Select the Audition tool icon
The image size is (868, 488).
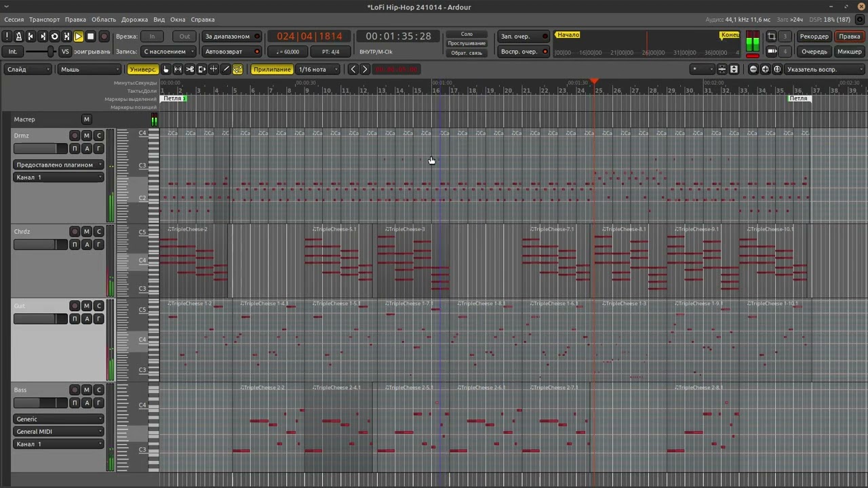[x=202, y=69]
